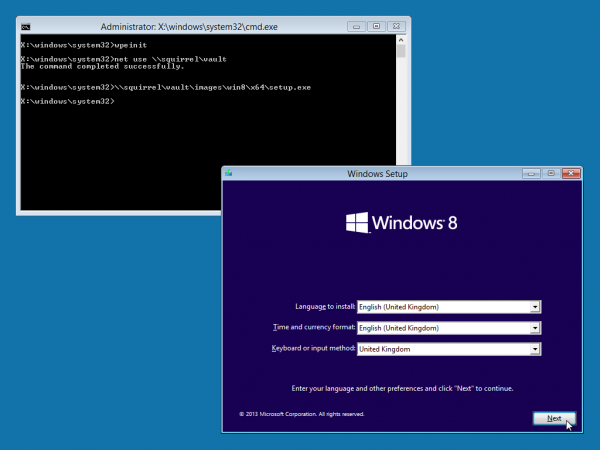Close the Windows Setup dialog

tap(572, 173)
